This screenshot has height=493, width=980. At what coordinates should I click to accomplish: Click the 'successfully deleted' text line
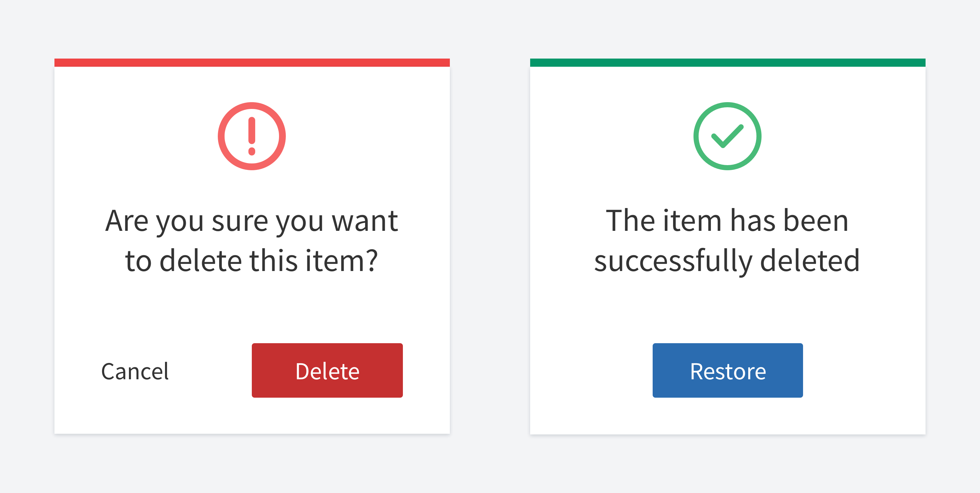click(x=727, y=261)
